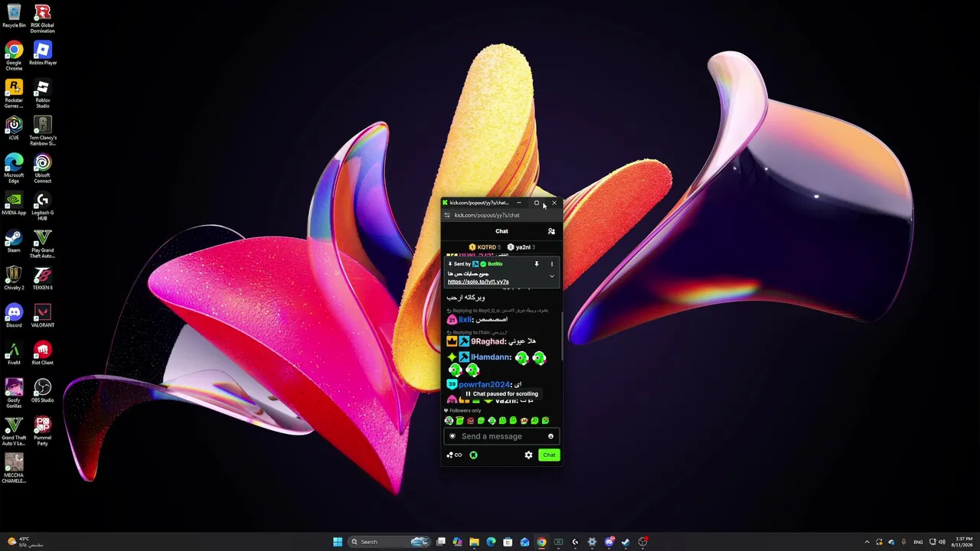
Task: Select iCUE desktop icon
Action: [x=14, y=128]
